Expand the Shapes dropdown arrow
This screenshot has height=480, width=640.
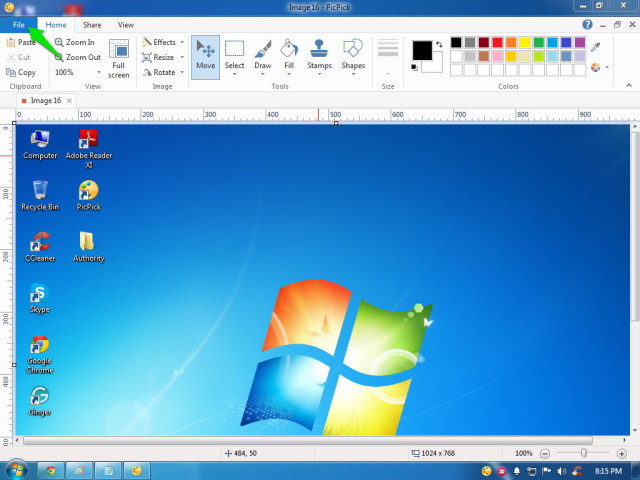tap(353, 74)
